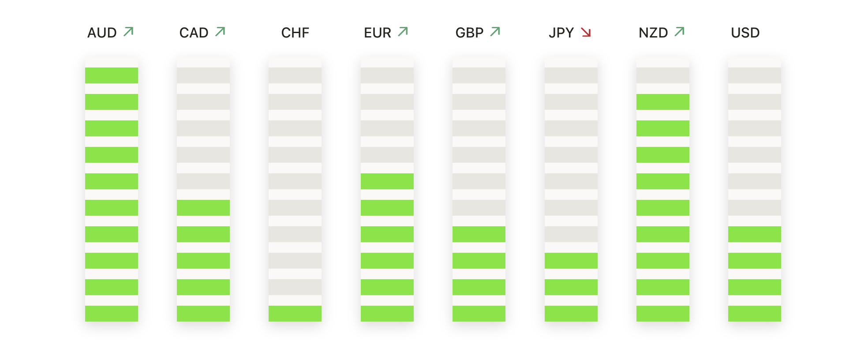The height and width of the screenshot is (352, 868).
Task: Click the topmost green bar in NZD meter
Action: [x=663, y=102]
